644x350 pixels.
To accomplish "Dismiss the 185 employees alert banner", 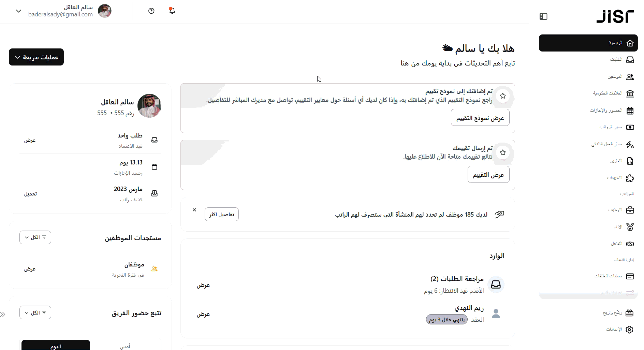I will click(x=194, y=210).
